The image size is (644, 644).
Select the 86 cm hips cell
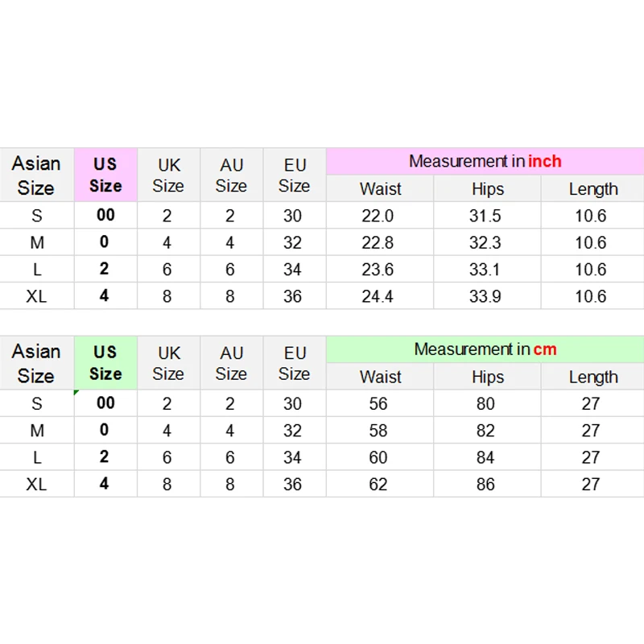point(485,485)
